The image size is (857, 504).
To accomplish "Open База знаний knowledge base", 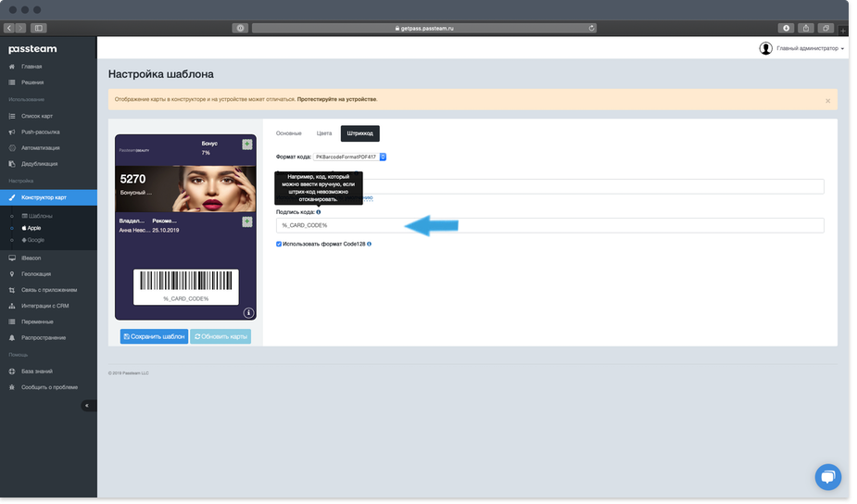I will point(37,372).
